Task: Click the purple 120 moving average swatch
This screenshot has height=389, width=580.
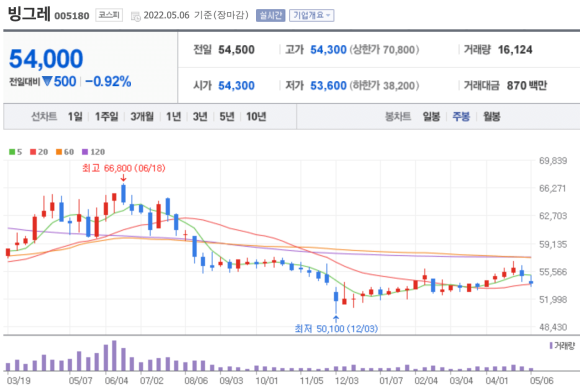Action: point(85,152)
